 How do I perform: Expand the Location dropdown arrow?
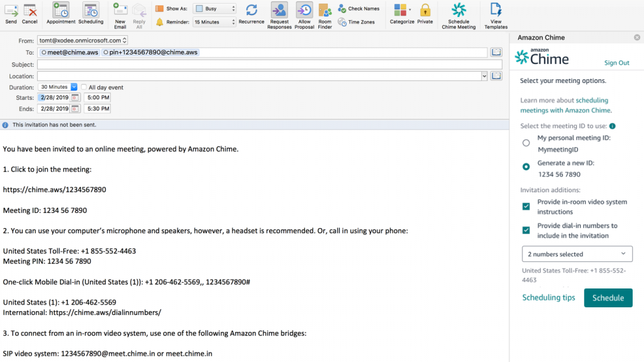(x=484, y=76)
